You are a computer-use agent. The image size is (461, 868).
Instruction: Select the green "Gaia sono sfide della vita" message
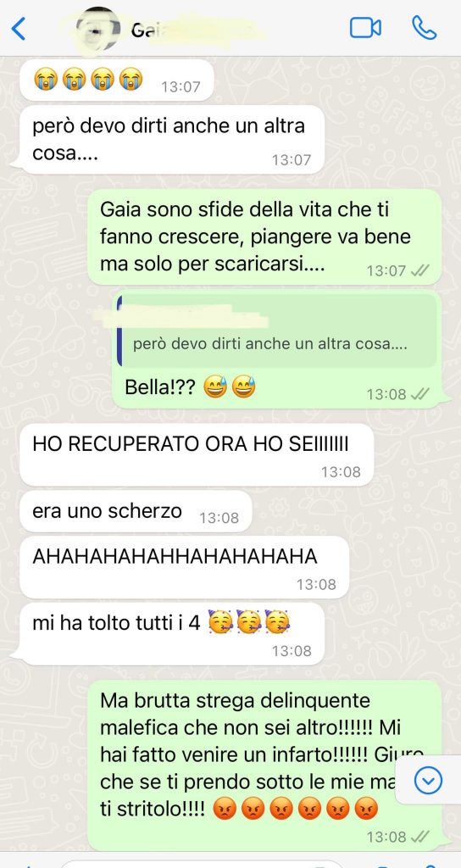click(264, 237)
